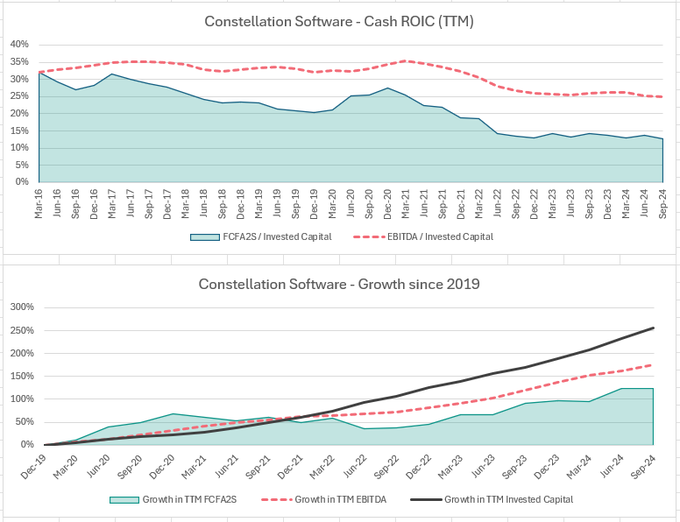Click the Dec-23 date label on Growth chart

pyautogui.click(x=546, y=466)
